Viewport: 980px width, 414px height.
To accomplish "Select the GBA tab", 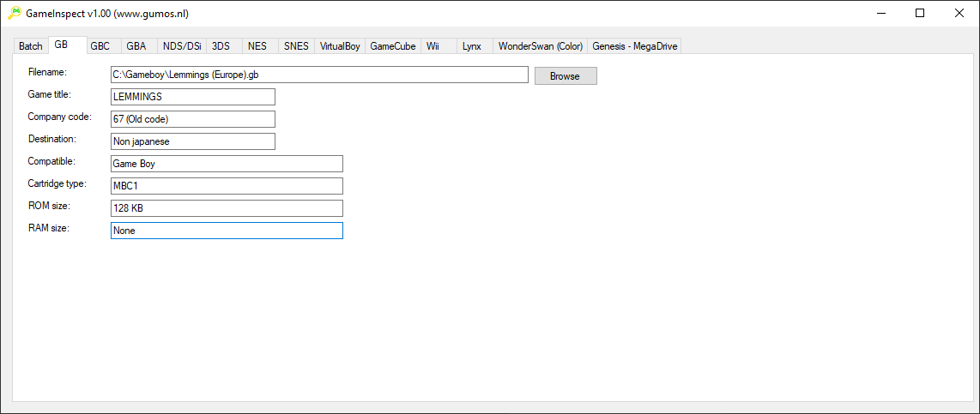I will 136,46.
